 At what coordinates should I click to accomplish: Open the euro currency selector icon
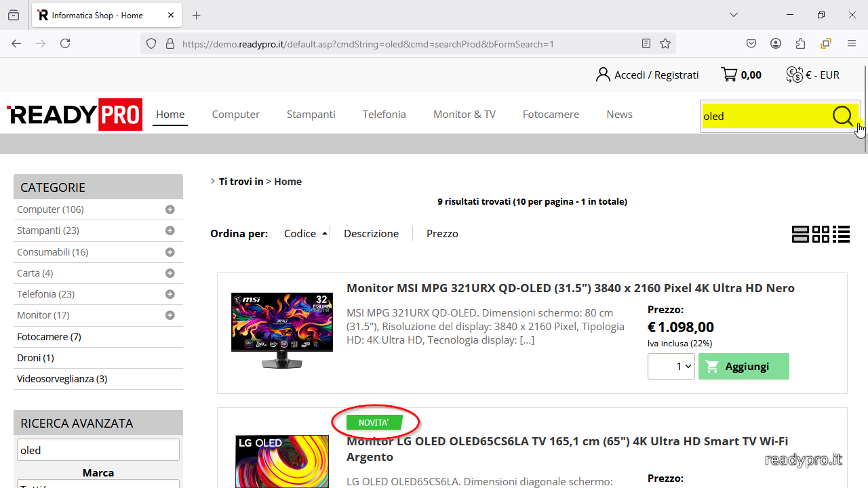[794, 75]
